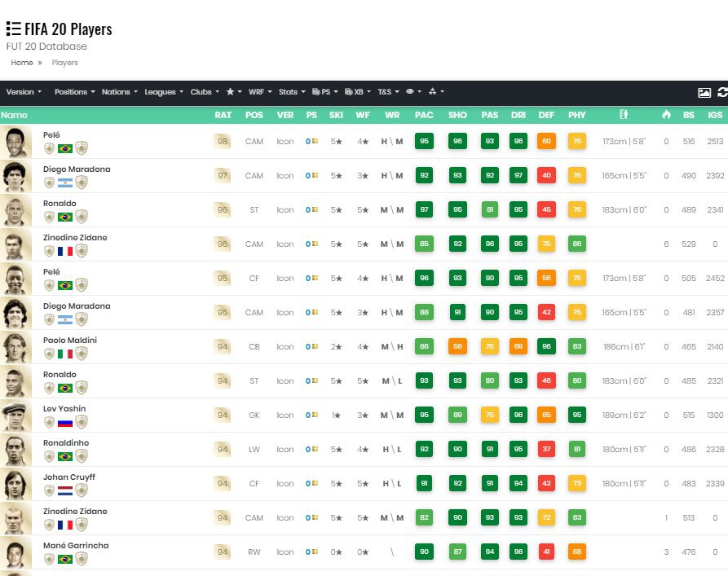Click the 97 rating in Diego Maradona's row
This screenshot has width=728, height=576.
[x=223, y=175]
